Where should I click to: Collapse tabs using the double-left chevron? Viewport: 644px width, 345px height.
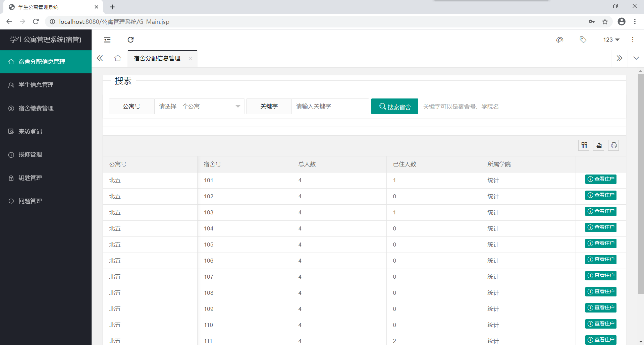[x=100, y=58]
